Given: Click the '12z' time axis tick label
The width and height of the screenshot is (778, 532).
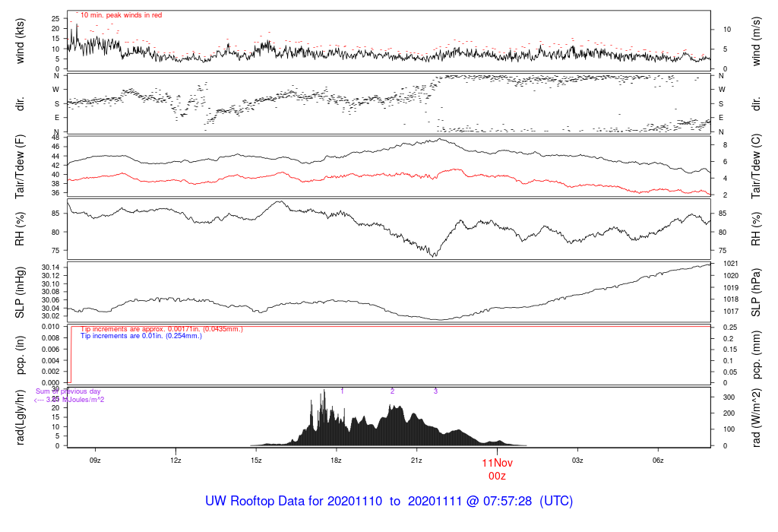Looking at the screenshot, I should click(x=176, y=461).
